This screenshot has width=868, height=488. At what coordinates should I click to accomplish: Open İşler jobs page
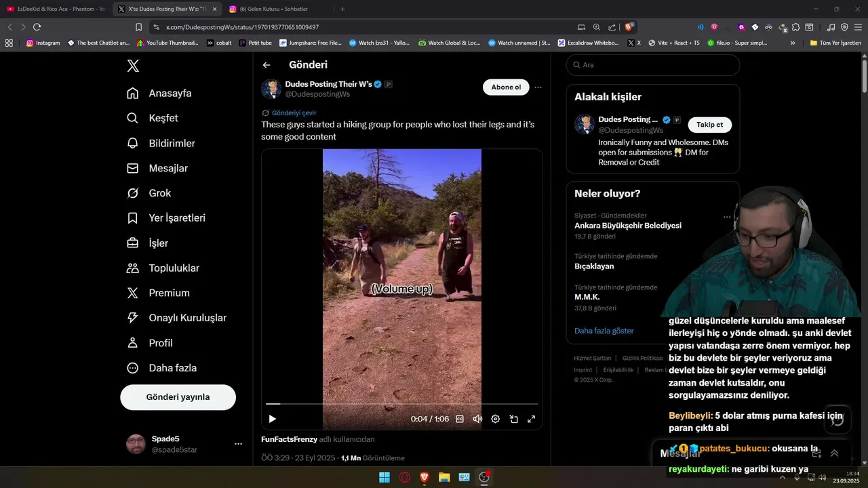(147, 243)
